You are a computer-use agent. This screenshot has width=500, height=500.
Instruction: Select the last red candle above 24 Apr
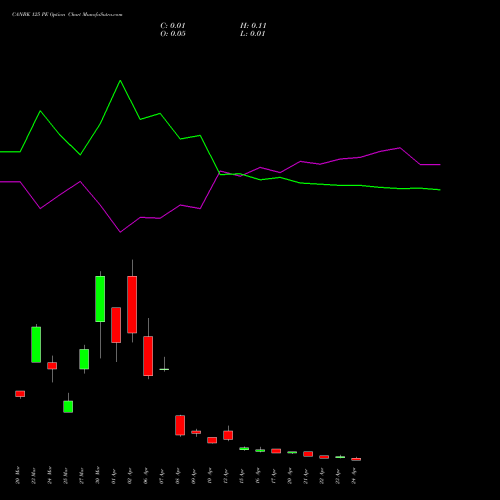[x=356, y=459]
